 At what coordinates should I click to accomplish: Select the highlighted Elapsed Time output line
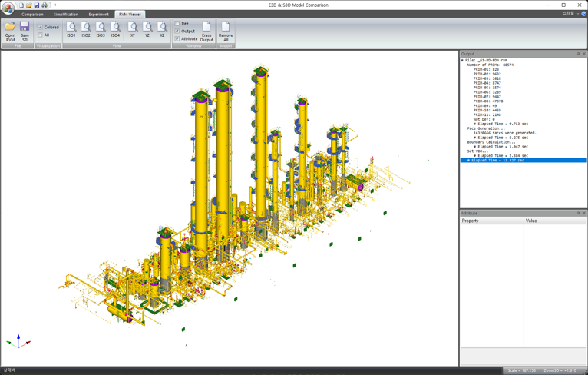522,161
